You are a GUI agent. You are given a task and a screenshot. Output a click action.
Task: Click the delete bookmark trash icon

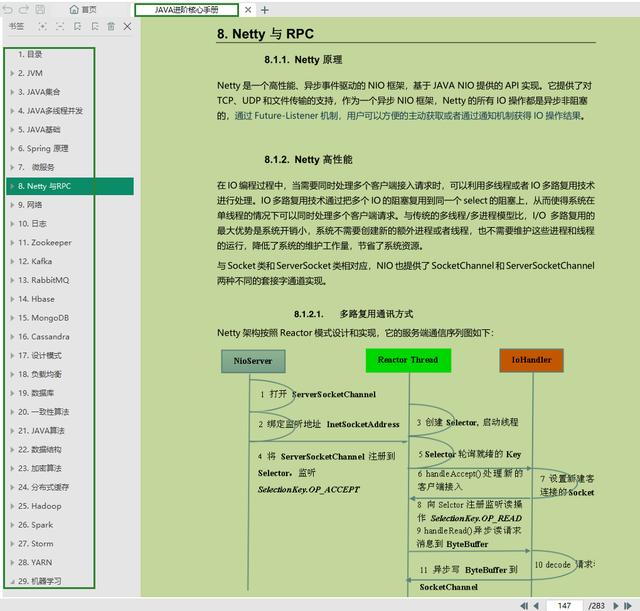111,27
